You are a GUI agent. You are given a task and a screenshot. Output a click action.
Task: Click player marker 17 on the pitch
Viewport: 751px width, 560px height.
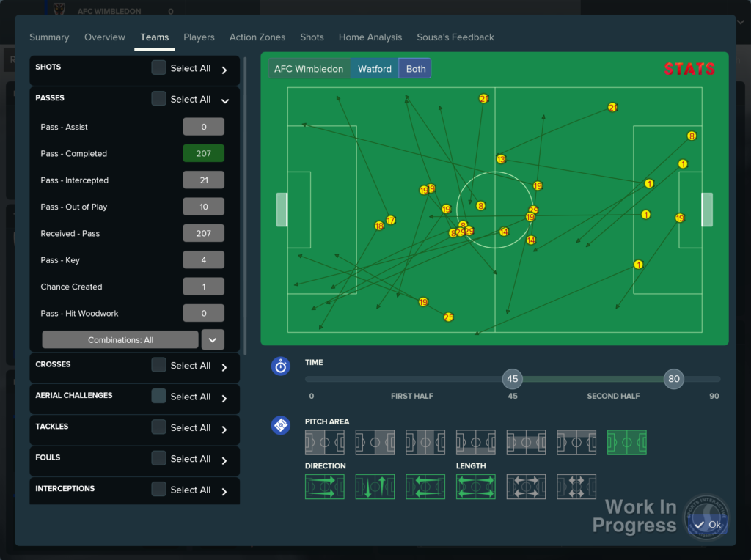pos(391,220)
